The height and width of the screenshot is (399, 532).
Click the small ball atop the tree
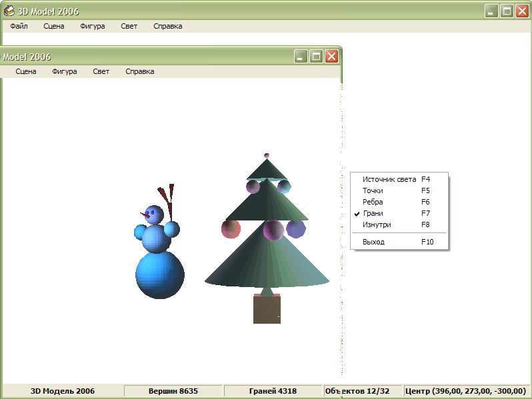point(267,155)
